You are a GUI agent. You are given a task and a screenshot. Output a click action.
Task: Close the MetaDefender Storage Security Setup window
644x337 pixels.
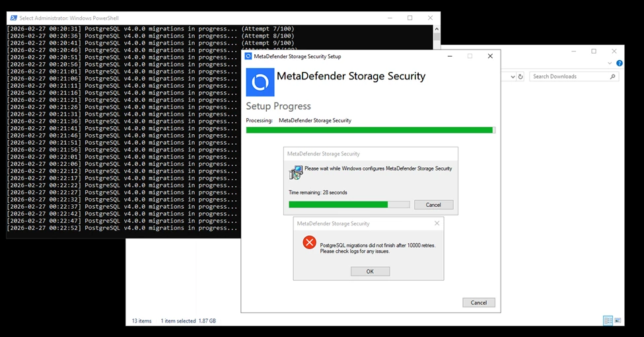[490, 56]
